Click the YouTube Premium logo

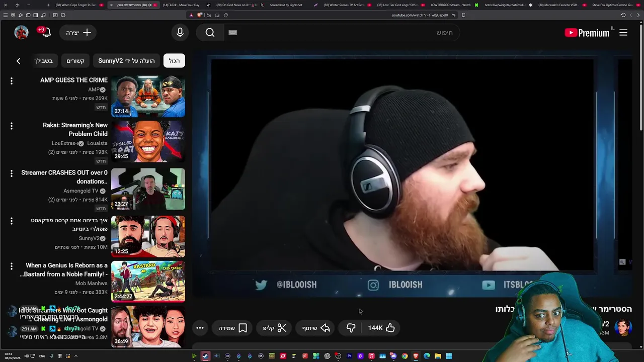coord(587,33)
